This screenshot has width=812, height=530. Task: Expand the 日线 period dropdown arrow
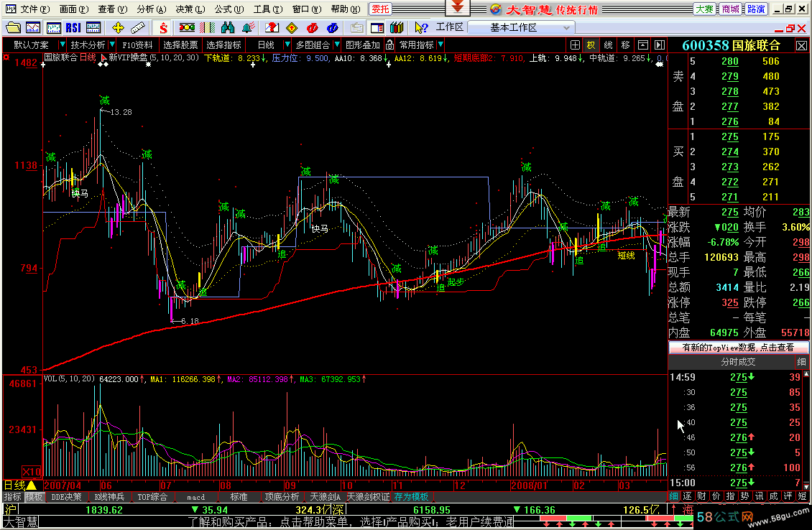[287, 45]
